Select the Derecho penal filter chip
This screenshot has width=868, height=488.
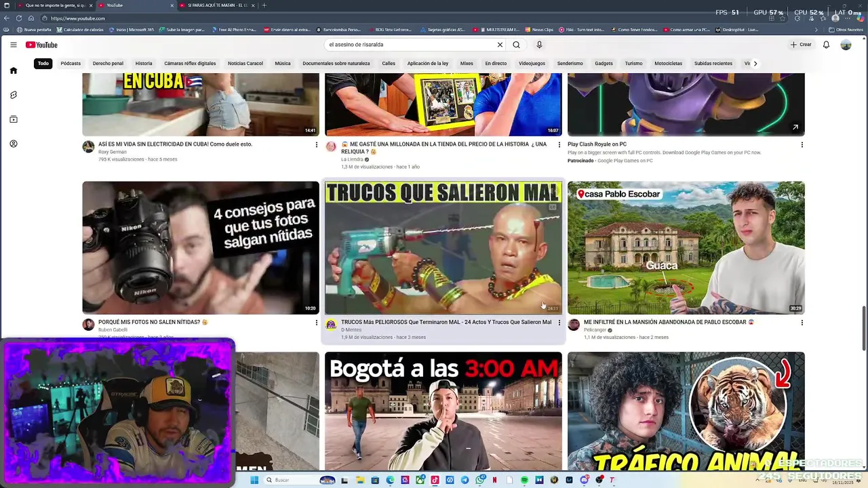(x=108, y=64)
